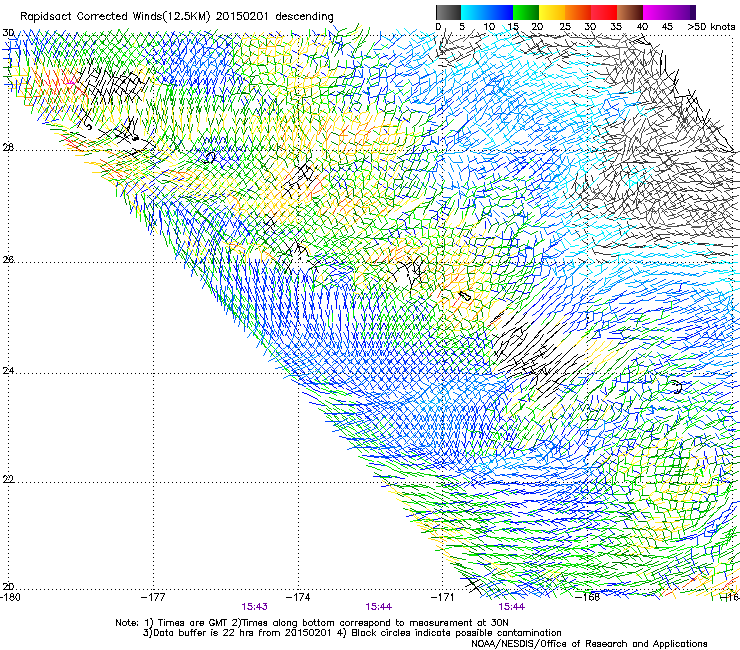Screen dimensions: 740x650
Task: Click the latitude label '22'
Action: click(8, 479)
